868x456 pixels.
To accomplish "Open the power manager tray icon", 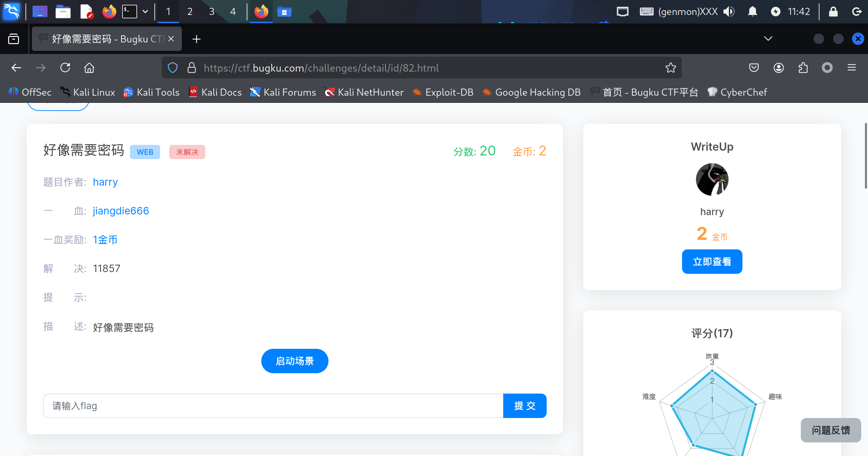I will (775, 12).
